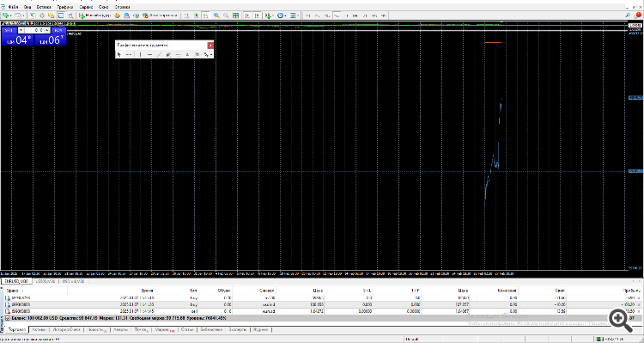Image resolution: width=644 pixels, height=343 pixels.
Task: Click the Tile Windows grid icon
Action: pos(235,15)
